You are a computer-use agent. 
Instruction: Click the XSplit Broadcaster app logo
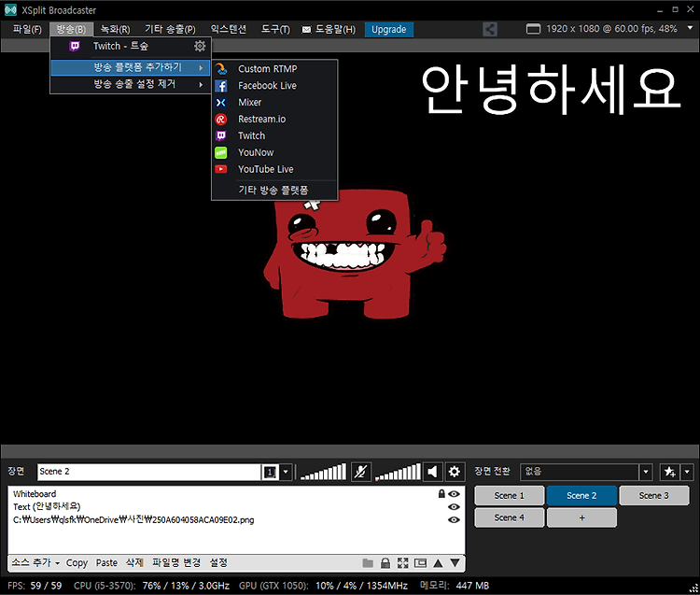(10, 10)
